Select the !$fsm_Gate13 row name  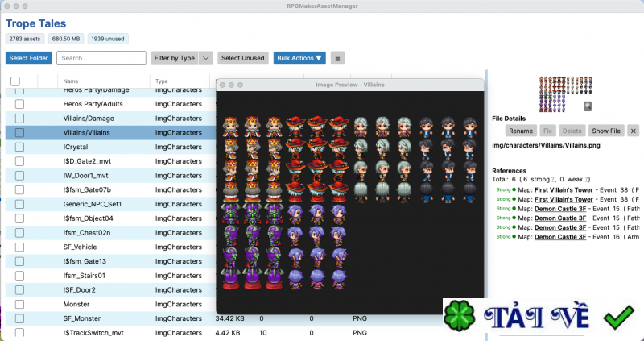click(x=85, y=261)
